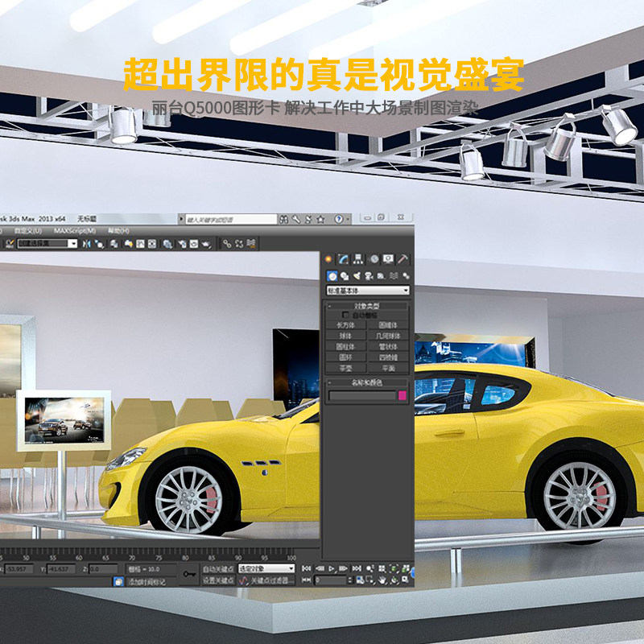Screen dimensions: 644x644
Task: Open the 标准基本体 primitives dropdown
Action: (x=368, y=291)
